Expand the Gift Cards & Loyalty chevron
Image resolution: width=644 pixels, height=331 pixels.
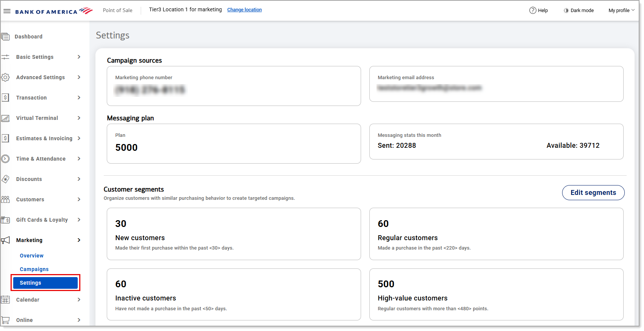pyautogui.click(x=79, y=220)
